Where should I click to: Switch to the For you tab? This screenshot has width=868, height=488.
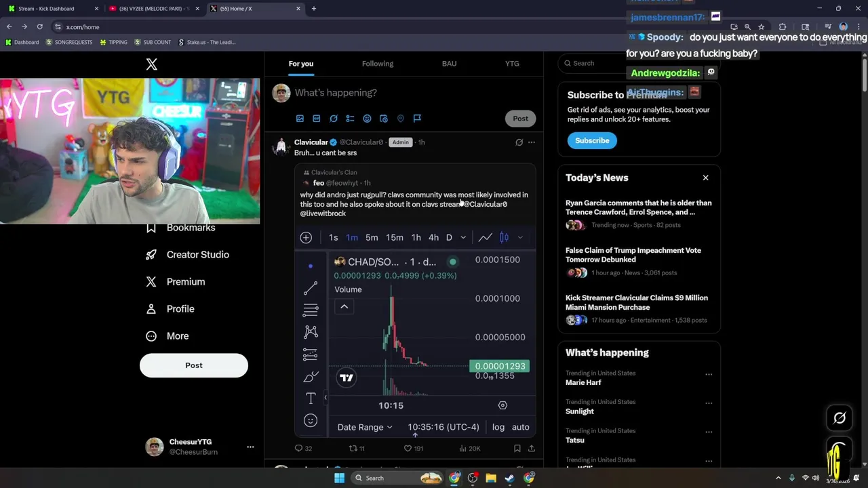(x=301, y=64)
